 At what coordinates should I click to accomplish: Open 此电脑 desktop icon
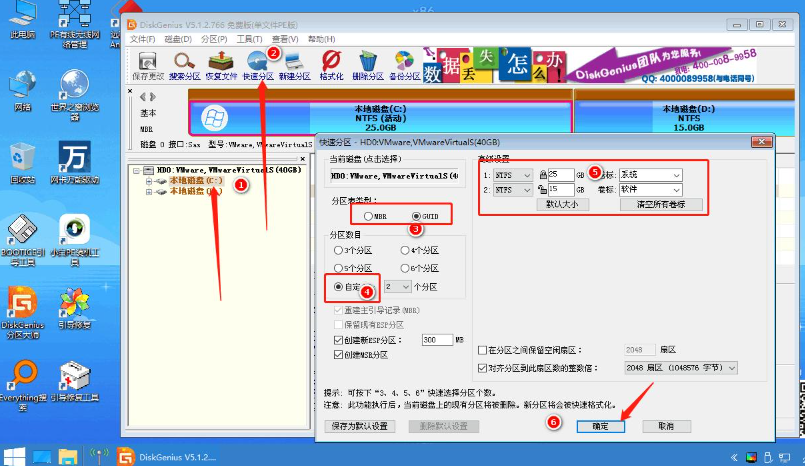[23, 21]
